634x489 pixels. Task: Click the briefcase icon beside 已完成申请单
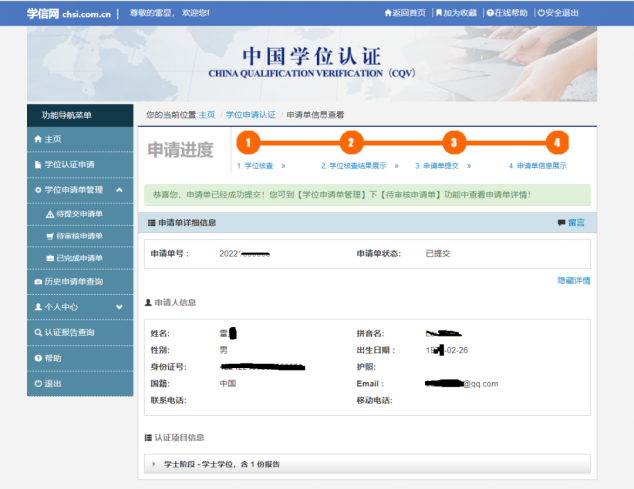tap(50, 258)
